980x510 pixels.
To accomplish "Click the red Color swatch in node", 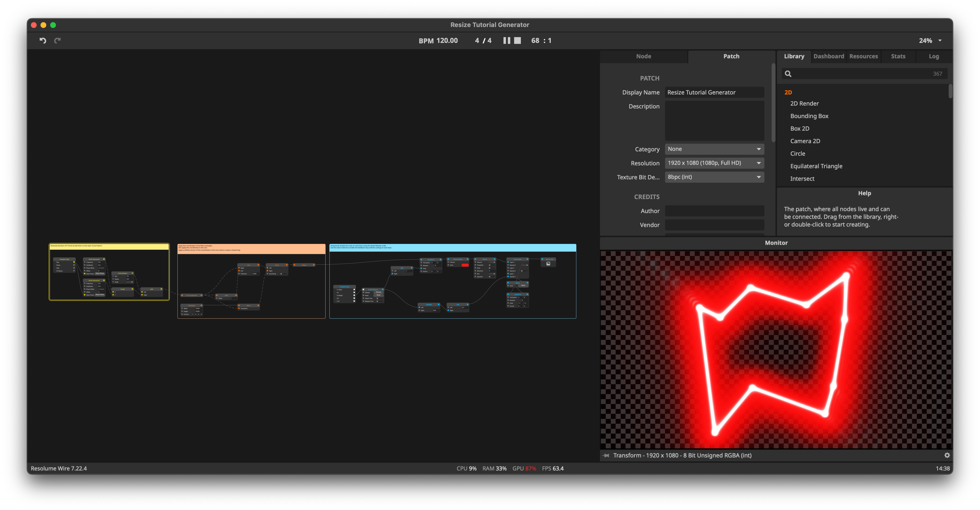I will pyautogui.click(x=465, y=265).
